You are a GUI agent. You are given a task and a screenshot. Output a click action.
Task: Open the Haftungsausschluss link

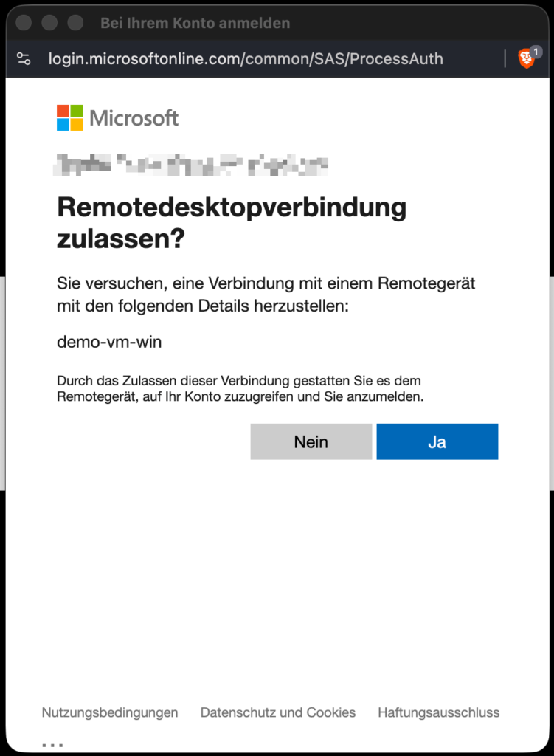point(439,712)
